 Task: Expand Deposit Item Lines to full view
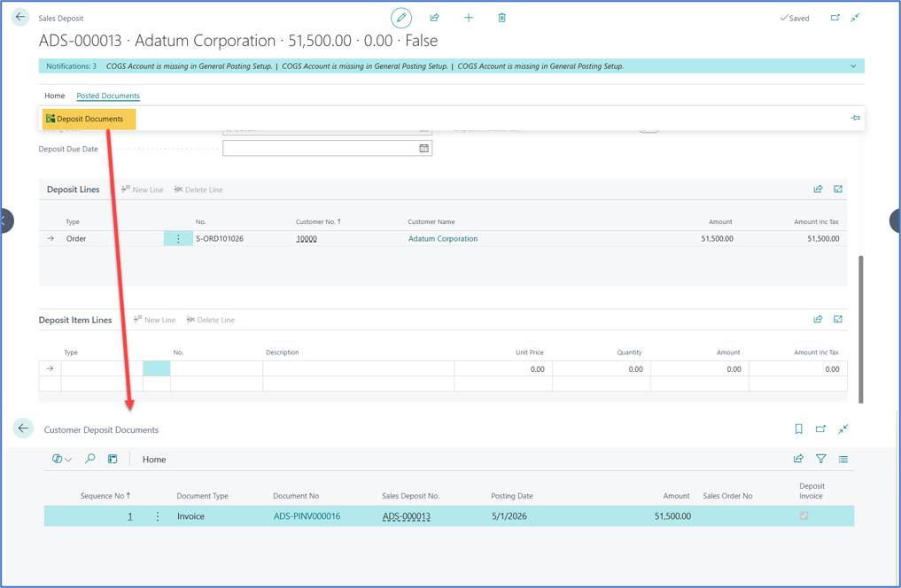(838, 320)
